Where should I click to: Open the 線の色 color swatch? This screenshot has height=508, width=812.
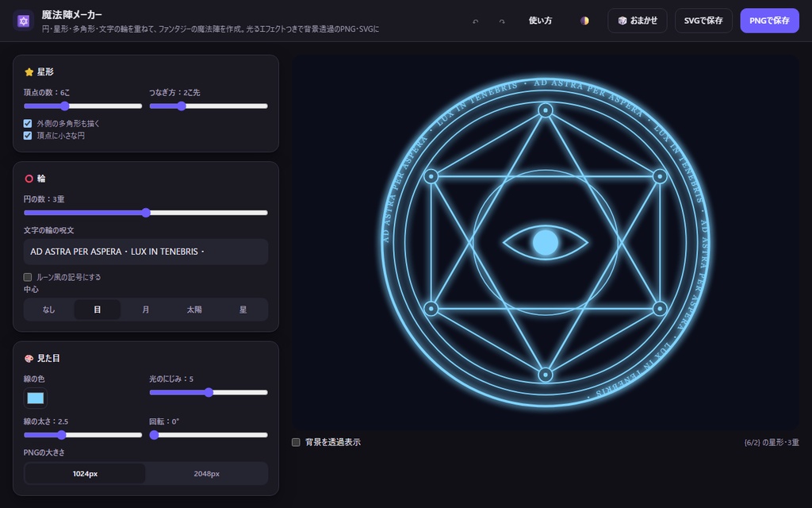click(x=35, y=398)
